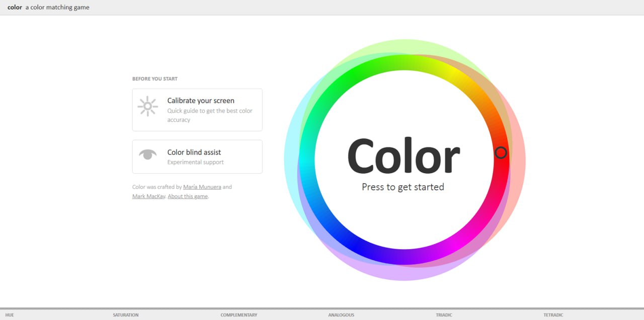Go to the COMPLEMENTARY stage tab
This screenshot has height=320, width=644.
tap(238, 315)
